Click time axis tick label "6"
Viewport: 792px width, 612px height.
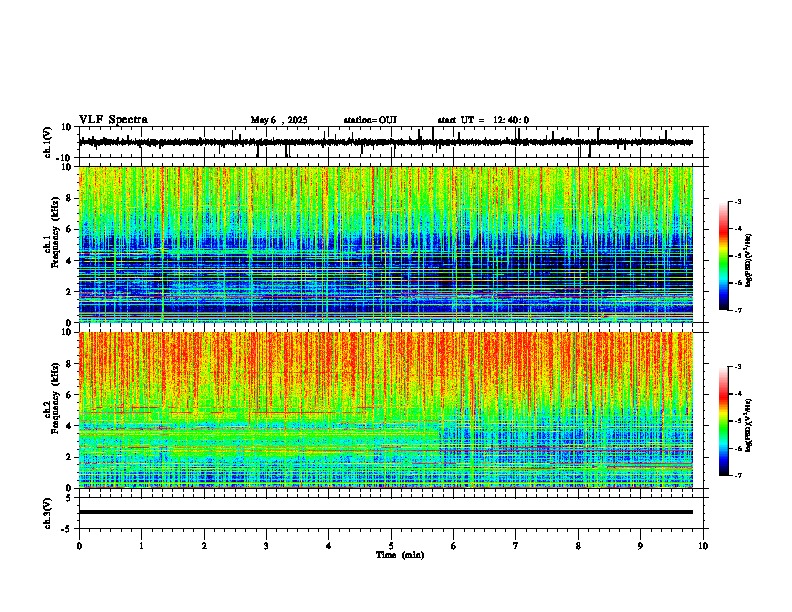454,546
